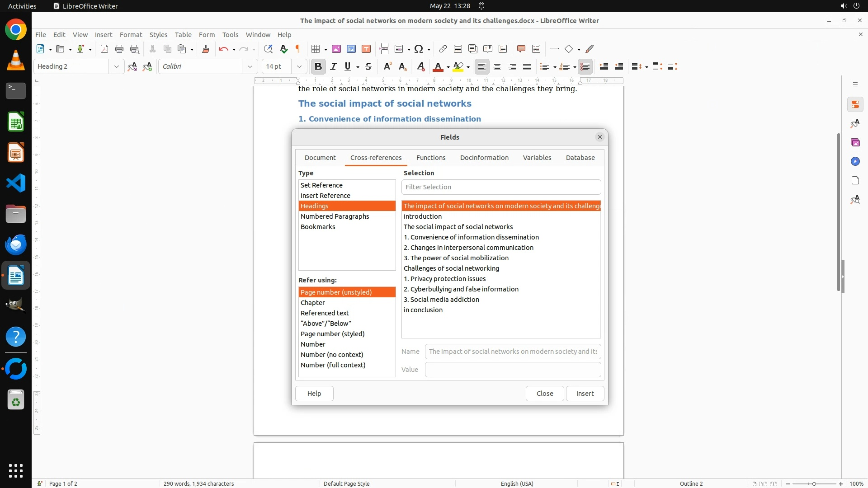The image size is (868, 488).
Task: Click the Clone Formatting paintbrush icon
Action: (206, 49)
